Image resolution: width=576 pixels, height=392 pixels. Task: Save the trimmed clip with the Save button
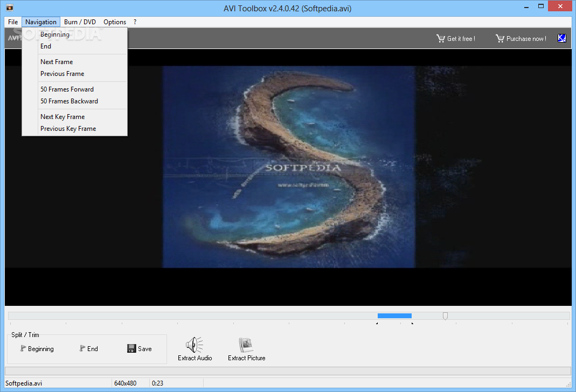pyautogui.click(x=139, y=349)
